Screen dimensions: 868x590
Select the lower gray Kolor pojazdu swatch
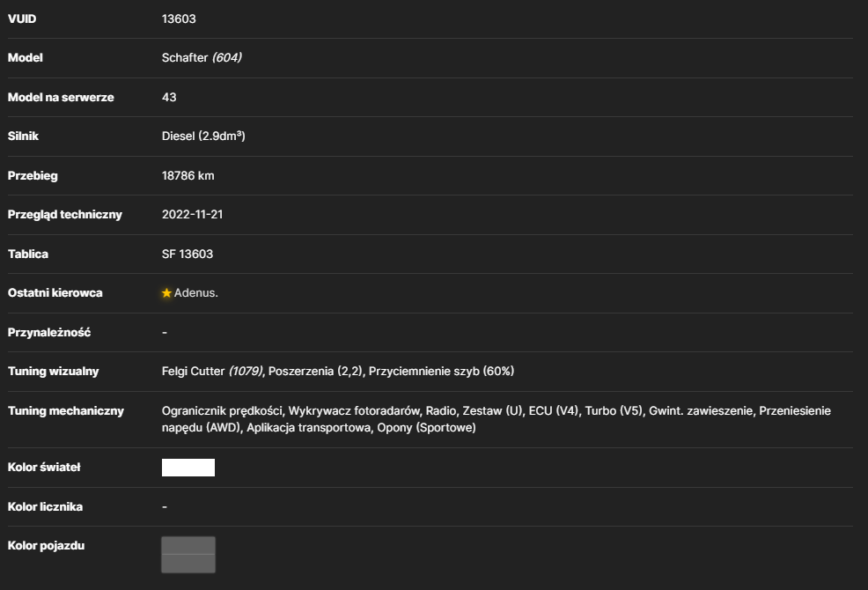tap(188, 564)
